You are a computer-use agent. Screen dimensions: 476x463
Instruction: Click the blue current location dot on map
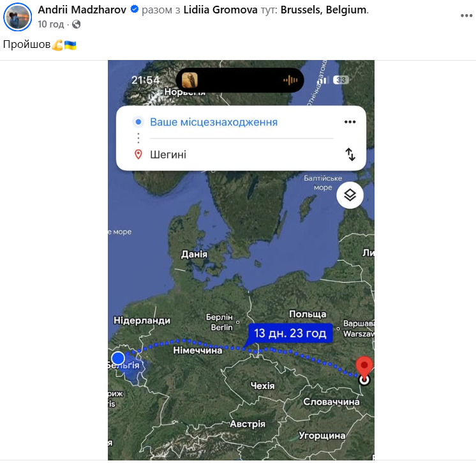click(x=118, y=358)
